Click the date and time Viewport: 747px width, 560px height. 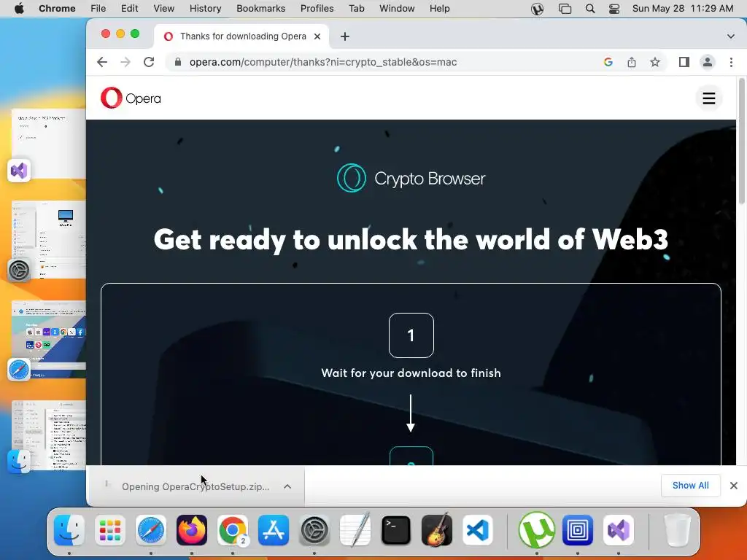coord(683,9)
